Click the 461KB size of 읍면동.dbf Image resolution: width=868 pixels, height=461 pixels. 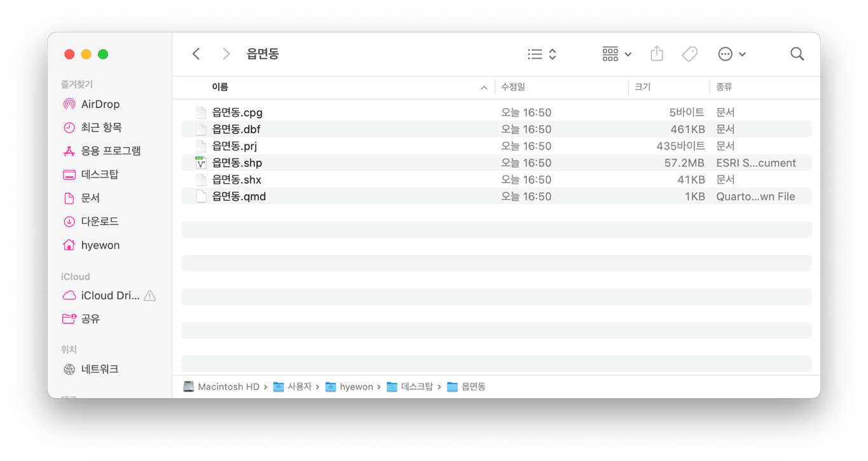pyautogui.click(x=688, y=129)
